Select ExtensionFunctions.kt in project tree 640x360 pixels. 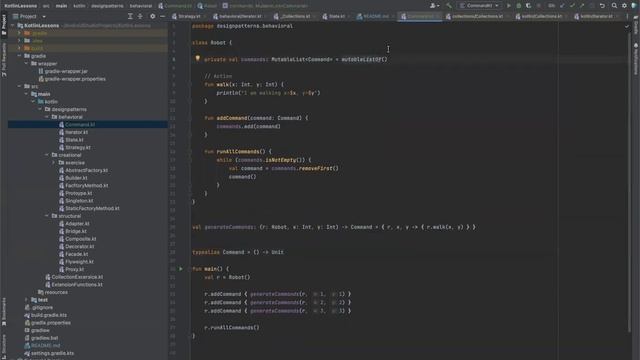(x=77, y=284)
